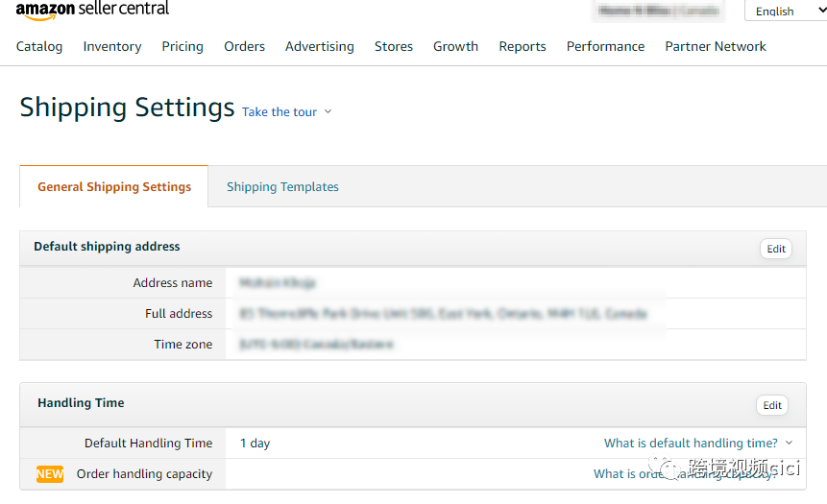Open the Growth menu
The image size is (827, 504).
pyautogui.click(x=455, y=46)
